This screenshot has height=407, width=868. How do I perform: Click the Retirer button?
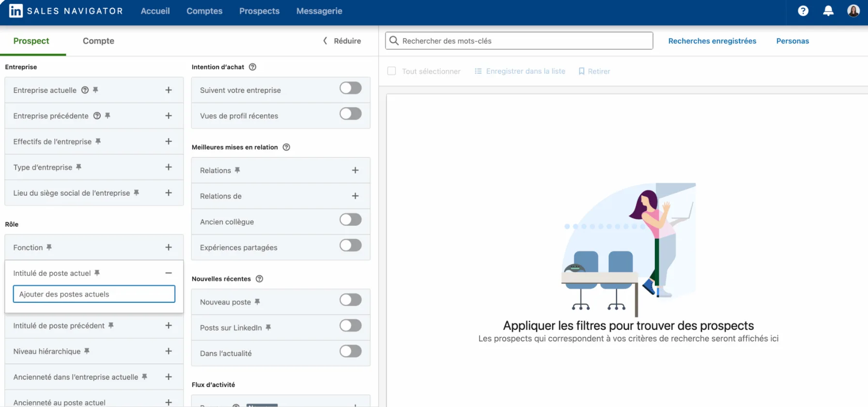(594, 71)
